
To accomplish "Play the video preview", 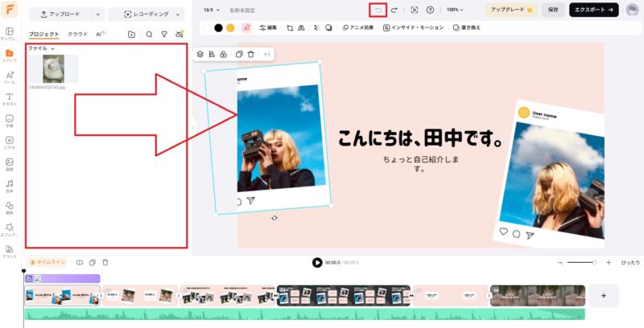I will (x=317, y=262).
